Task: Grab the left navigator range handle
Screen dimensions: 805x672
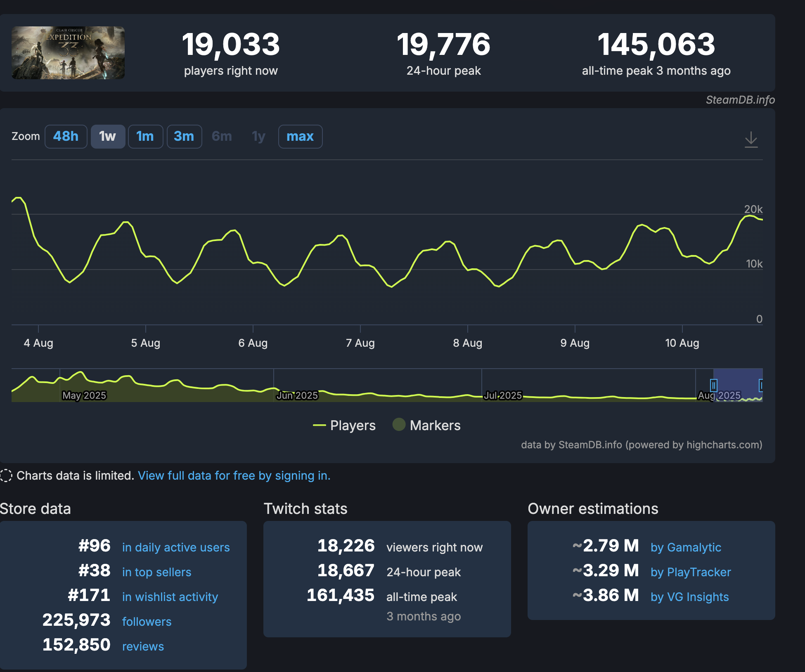Action: click(x=714, y=385)
